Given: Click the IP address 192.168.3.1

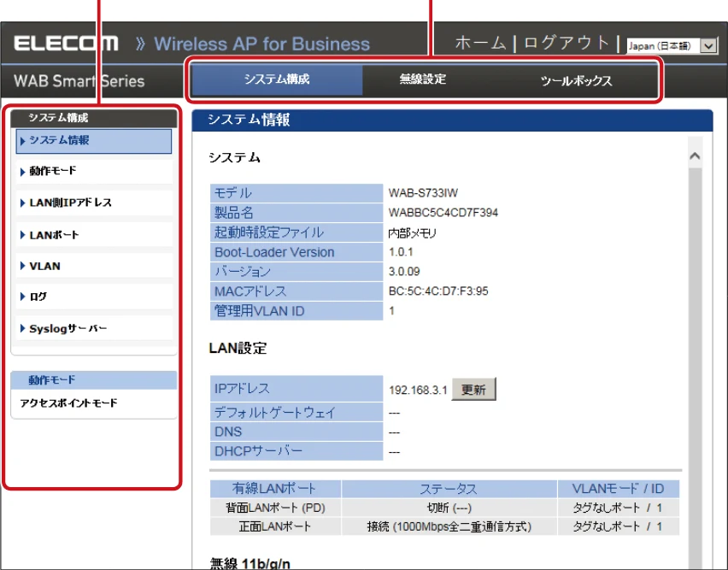Looking at the screenshot, I should [x=418, y=390].
